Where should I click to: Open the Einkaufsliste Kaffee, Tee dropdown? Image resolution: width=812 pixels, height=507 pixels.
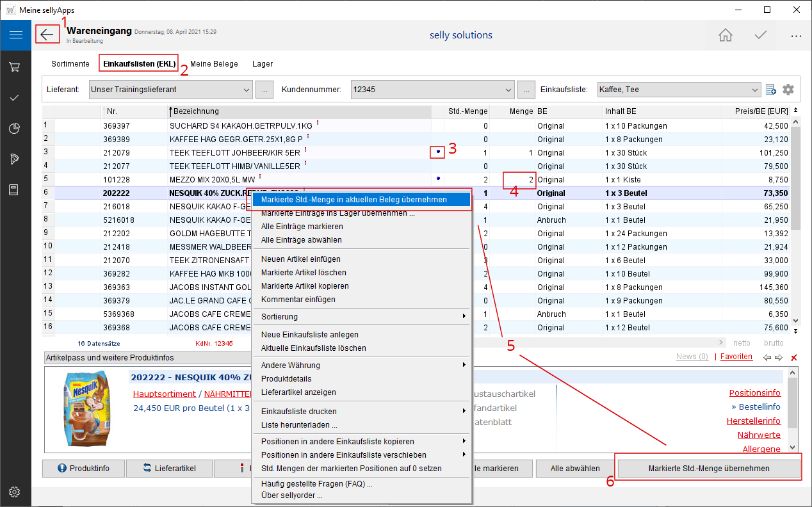(755, 90)
